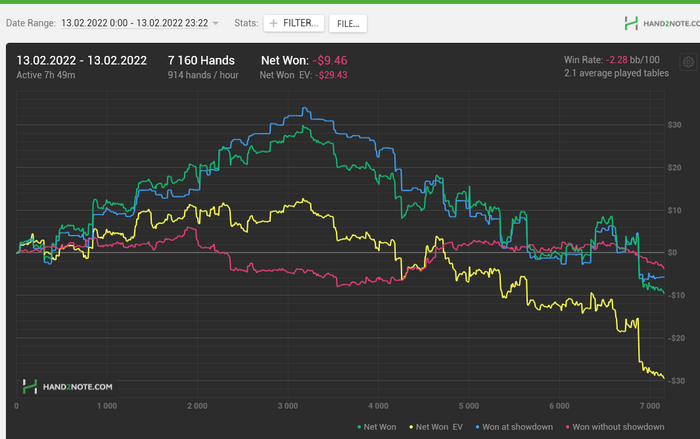Click the FILTER... button
The width and height of the screenshot is (700, 439).
pyautogui.click(x=294, y=23)
